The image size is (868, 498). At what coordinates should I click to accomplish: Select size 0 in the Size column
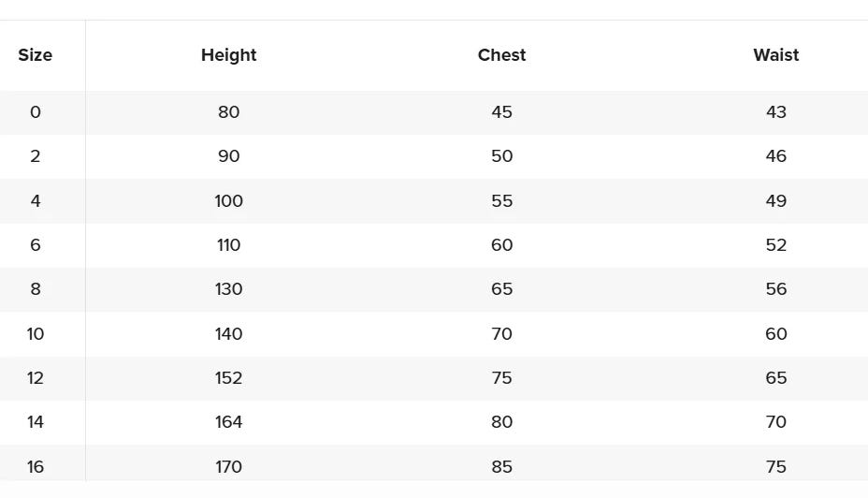[x=36, y=112]
